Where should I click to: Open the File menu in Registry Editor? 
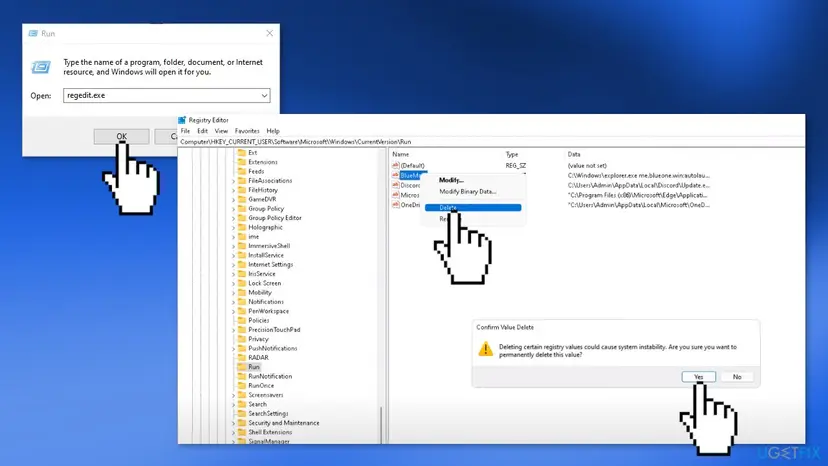point(185,131)
